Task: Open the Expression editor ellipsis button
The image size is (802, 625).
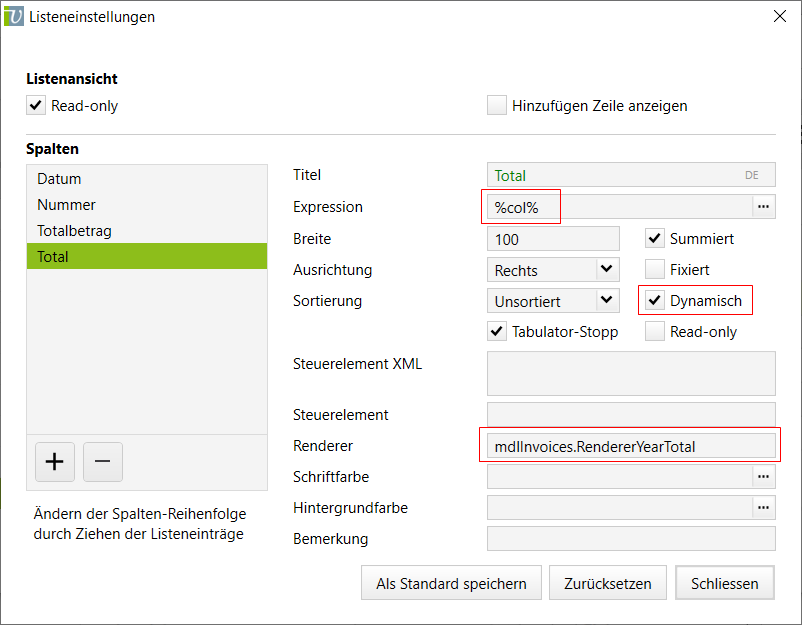Action: [x=764, y=206]
